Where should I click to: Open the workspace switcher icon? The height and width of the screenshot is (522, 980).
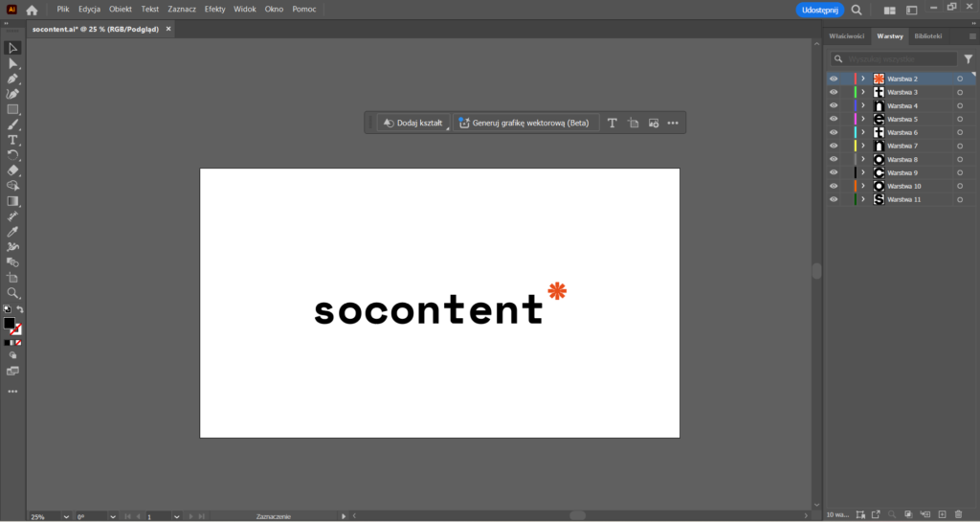912,10
